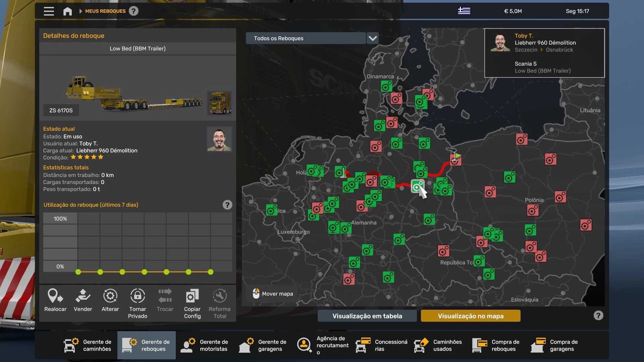Switch to Visualização em tabela

tap(367, 316)
